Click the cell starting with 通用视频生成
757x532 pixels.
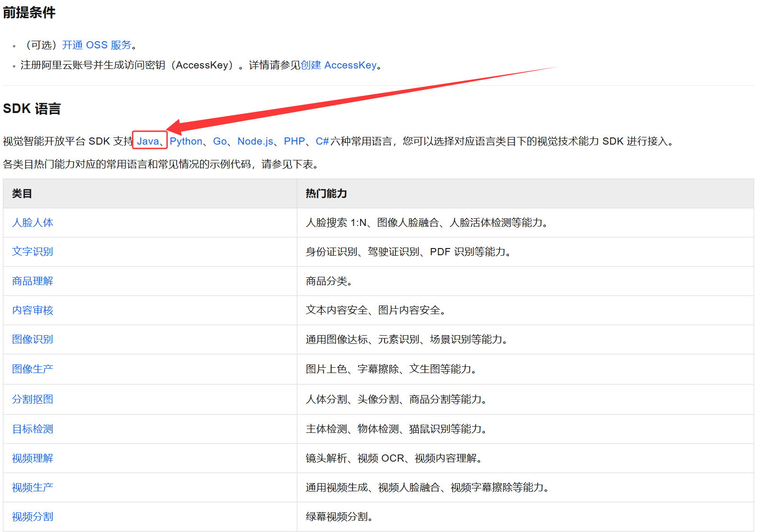pyautogui.click(x=525, y=487)
